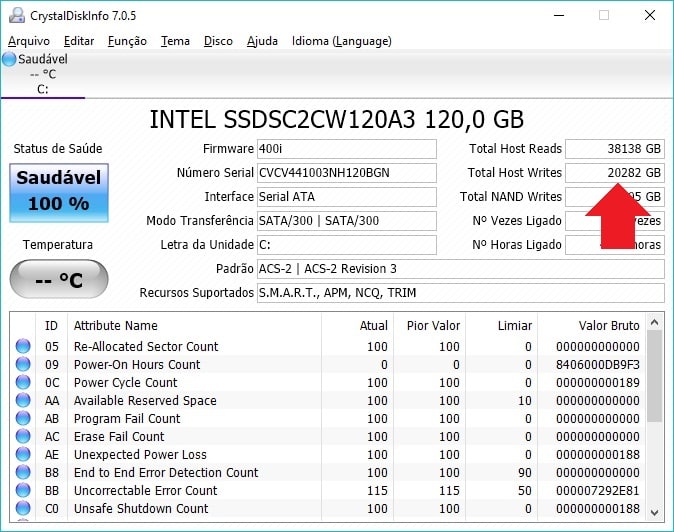Select the Program Fail Count row
674x532 pixels.
pos(328,419)
